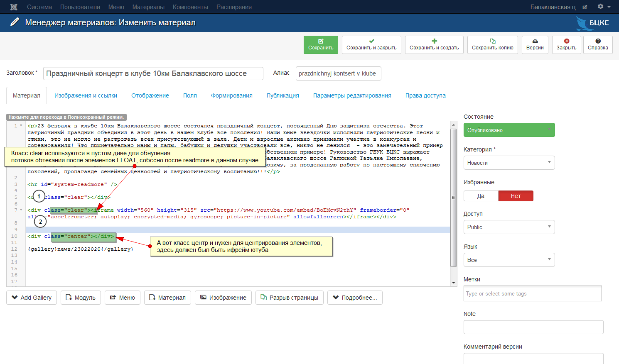Viewport: 619px width, 364px height.
Task: Open the Категория Новости dropdown
Action: [x=509, y=163]
